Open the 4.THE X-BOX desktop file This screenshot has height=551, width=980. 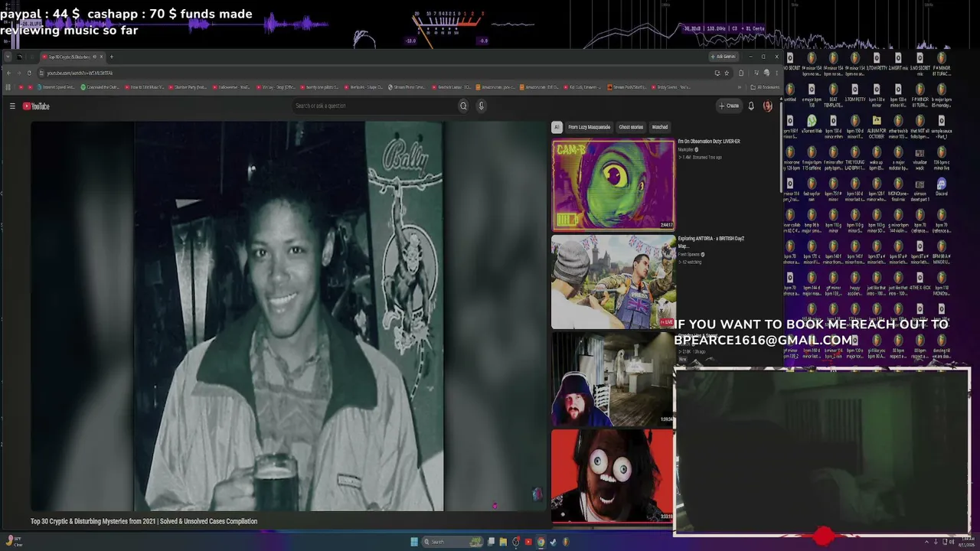pyautogui.click(x=920, y=282)
